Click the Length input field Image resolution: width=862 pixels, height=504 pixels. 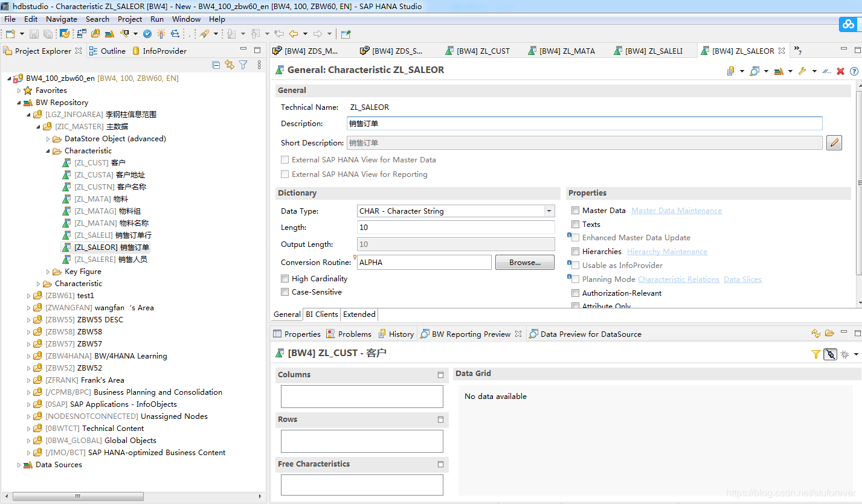point(456,228)
